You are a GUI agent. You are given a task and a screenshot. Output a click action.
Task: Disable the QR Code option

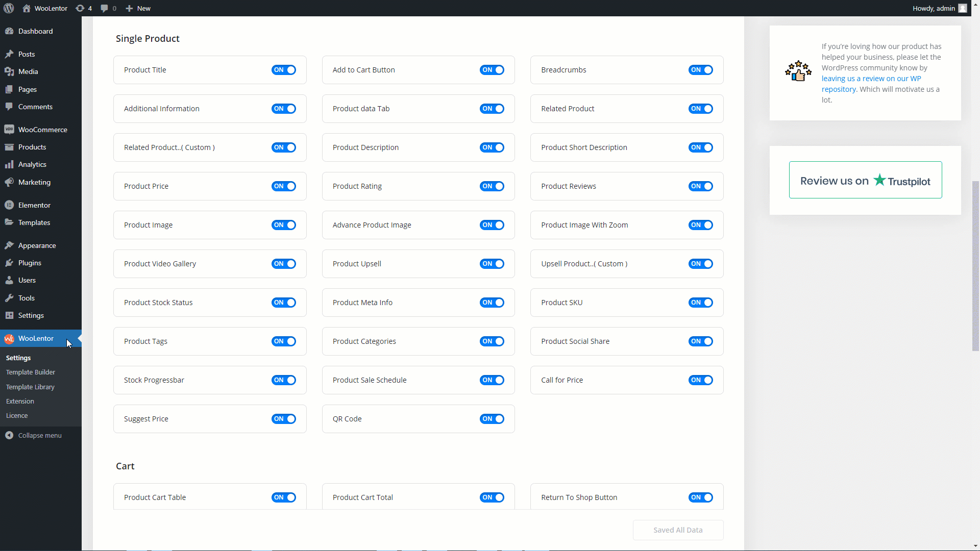pos(492,419)
